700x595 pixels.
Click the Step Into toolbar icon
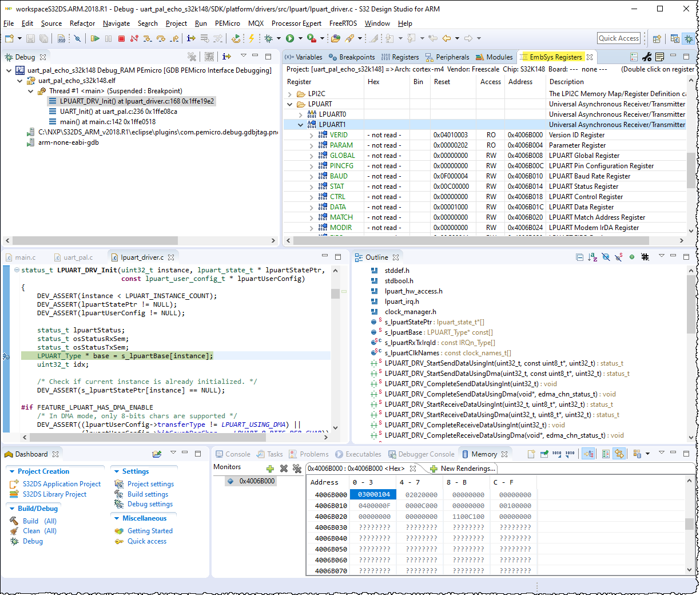[148, 39]
